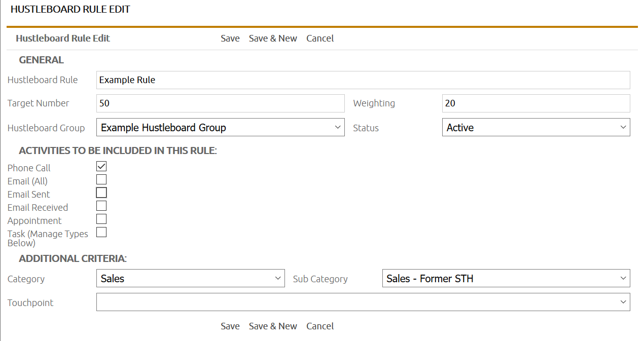Click the Target Number label

click(39, 103)
